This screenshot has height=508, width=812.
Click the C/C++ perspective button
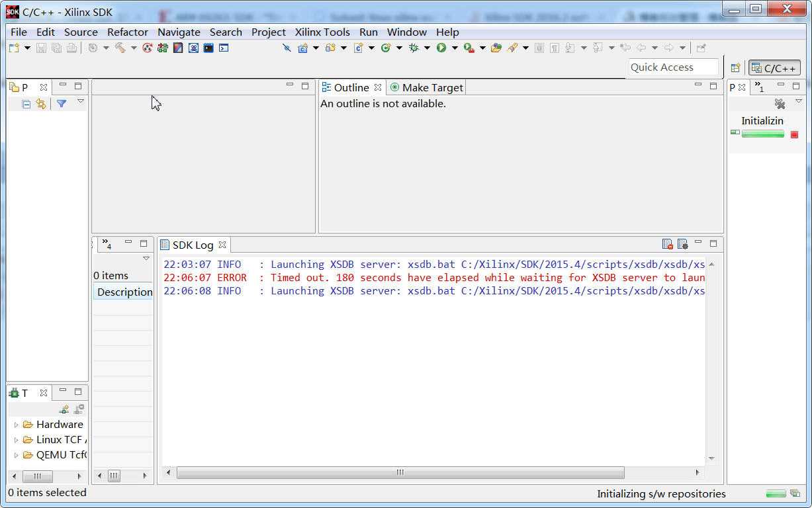[x=774, y=67]
